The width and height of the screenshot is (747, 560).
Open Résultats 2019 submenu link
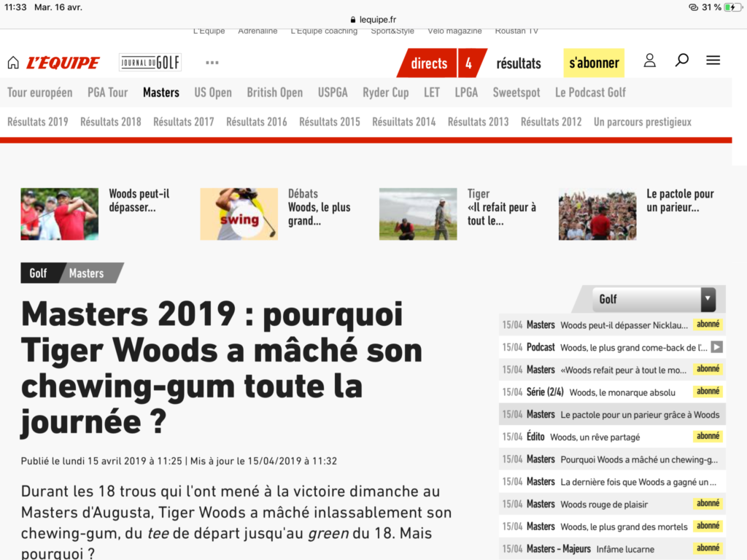click(x=38, y=122)
